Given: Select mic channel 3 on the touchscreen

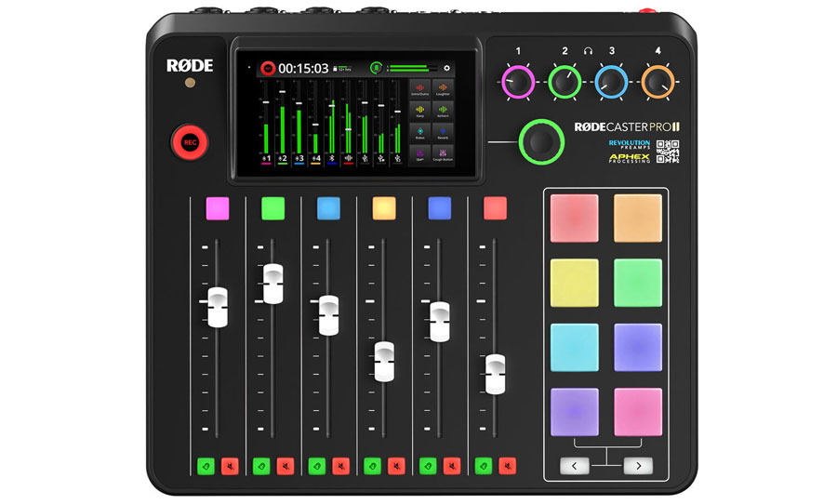Looking at the screenshot, I should coord(299,159).
